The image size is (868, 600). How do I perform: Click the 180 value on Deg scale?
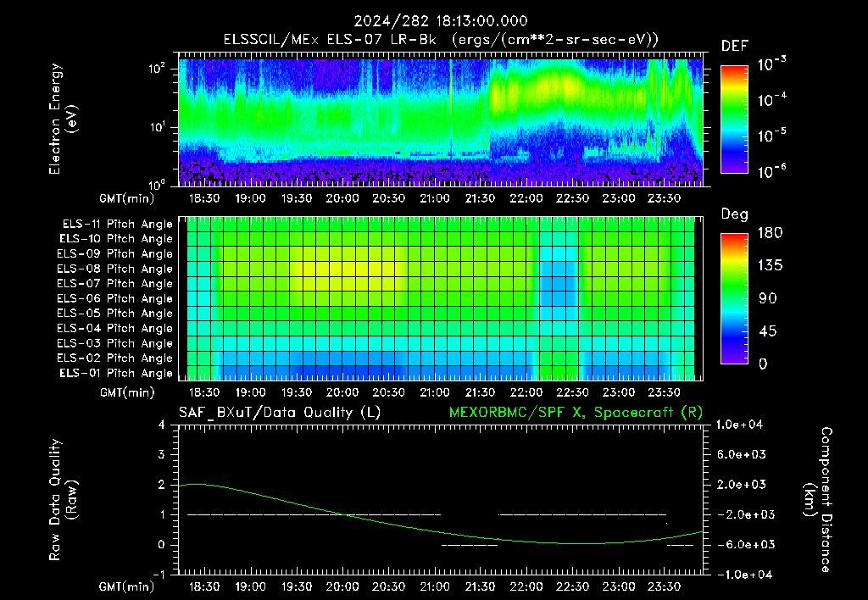click(770, 233)
